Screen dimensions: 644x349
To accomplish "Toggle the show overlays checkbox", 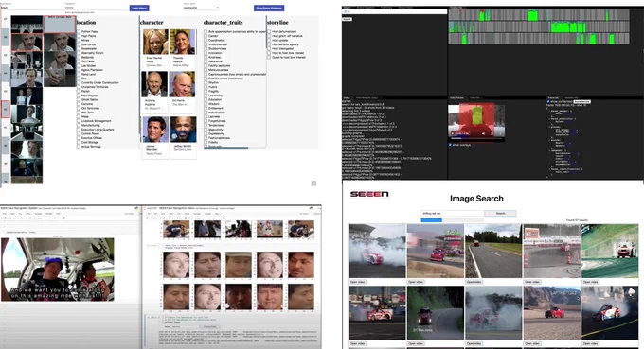I will point(450,145).
